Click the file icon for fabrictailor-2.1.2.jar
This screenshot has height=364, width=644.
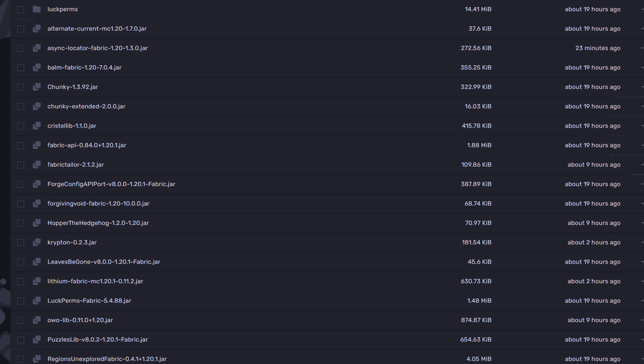[37, 165]
